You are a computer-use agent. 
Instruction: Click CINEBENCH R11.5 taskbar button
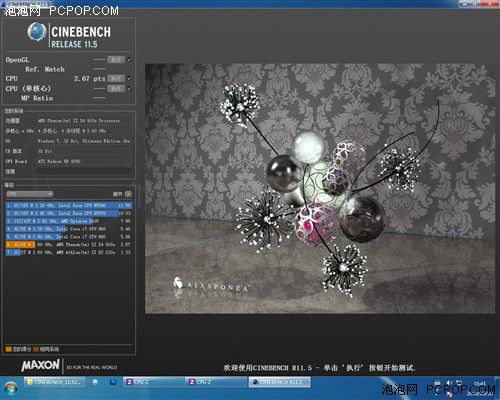pos(280,382)
